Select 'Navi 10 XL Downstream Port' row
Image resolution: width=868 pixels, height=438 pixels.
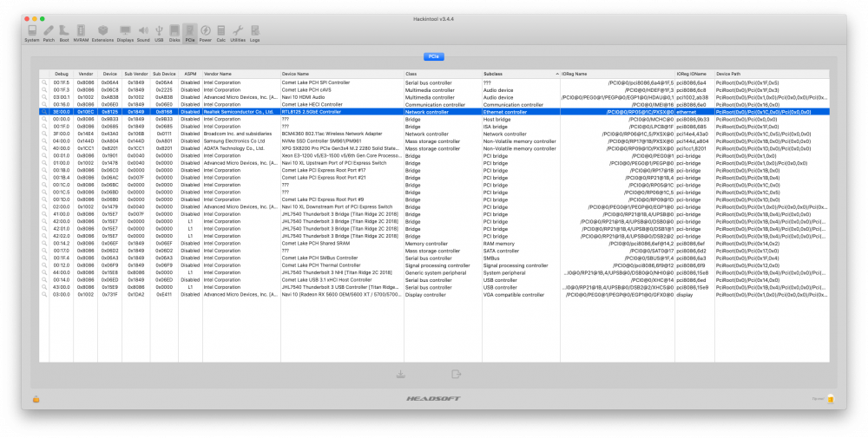434,206
